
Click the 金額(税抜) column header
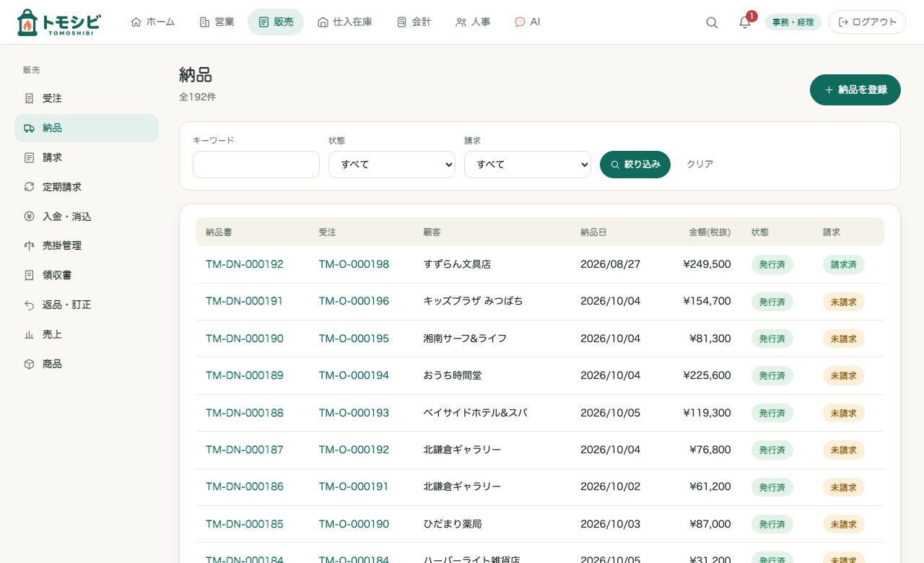click(710, 232)
